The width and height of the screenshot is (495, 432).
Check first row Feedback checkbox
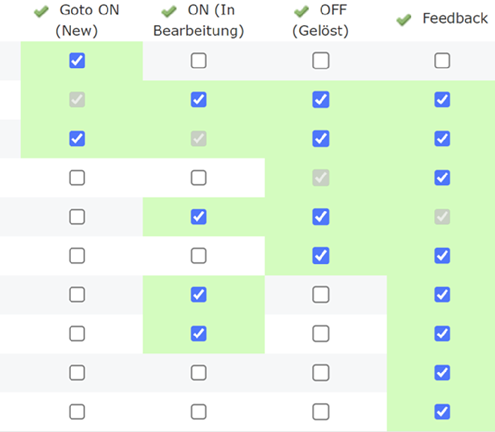click(x=442, y=61)
